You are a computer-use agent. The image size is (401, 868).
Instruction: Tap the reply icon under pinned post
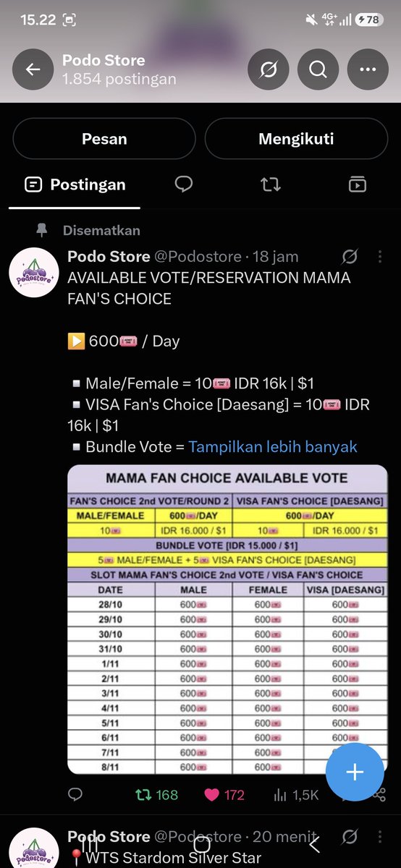point(75,795)
